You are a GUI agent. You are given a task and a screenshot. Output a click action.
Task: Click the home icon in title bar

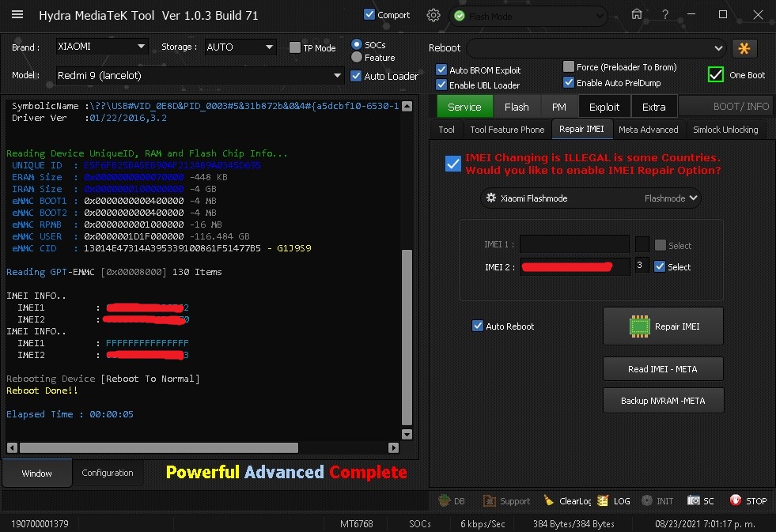click(637, 15)
